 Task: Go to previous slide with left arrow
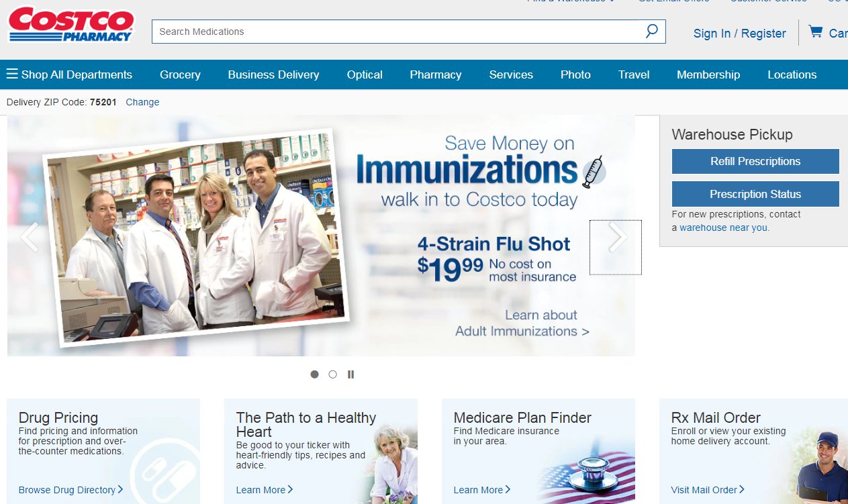click(30, 238)
